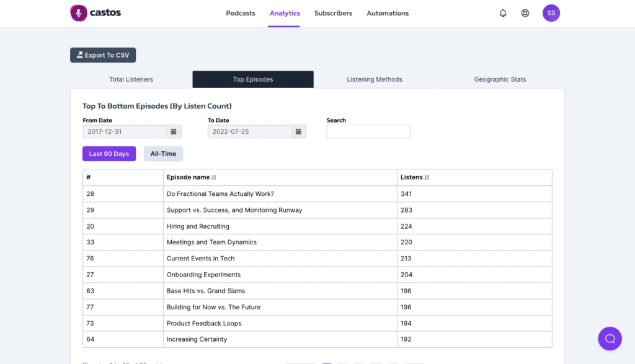Open the help lifebuoy icon
Screen dimensions: 635x364
(x=525, y=13)
